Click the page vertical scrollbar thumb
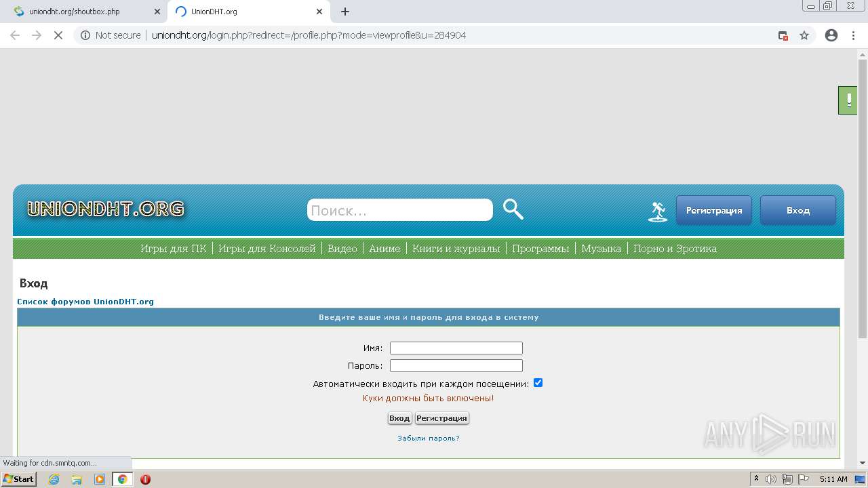 tap(862, 200)
